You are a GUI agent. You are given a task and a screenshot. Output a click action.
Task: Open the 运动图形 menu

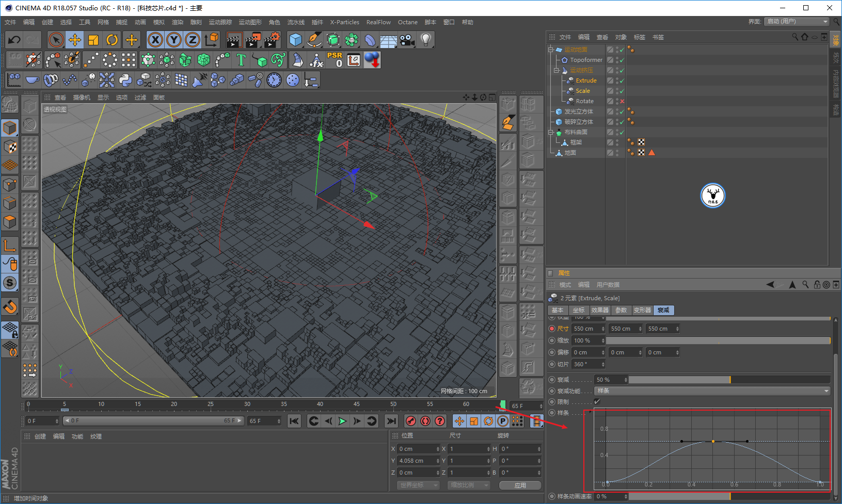click(250, 22)
